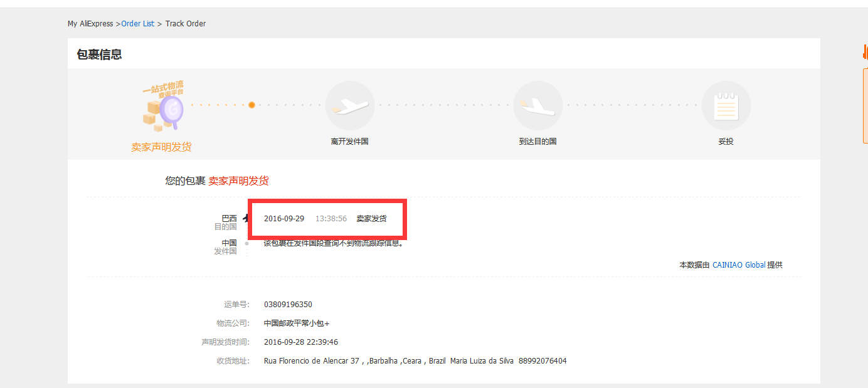Click the 本数据由 data source text
Image resolution: width=868 pixels, height=388 pixels.
694,265
